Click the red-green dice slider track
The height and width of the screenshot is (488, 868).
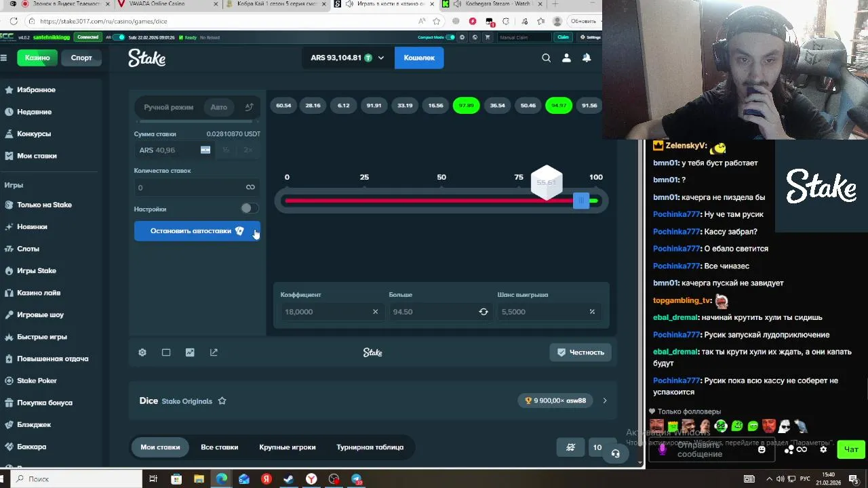[x=441, y=201]
